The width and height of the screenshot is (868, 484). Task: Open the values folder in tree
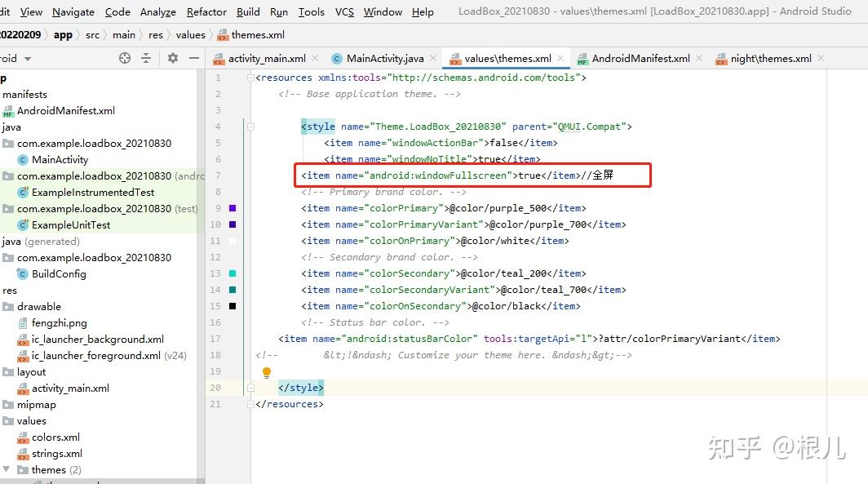[x=25, y=421]
